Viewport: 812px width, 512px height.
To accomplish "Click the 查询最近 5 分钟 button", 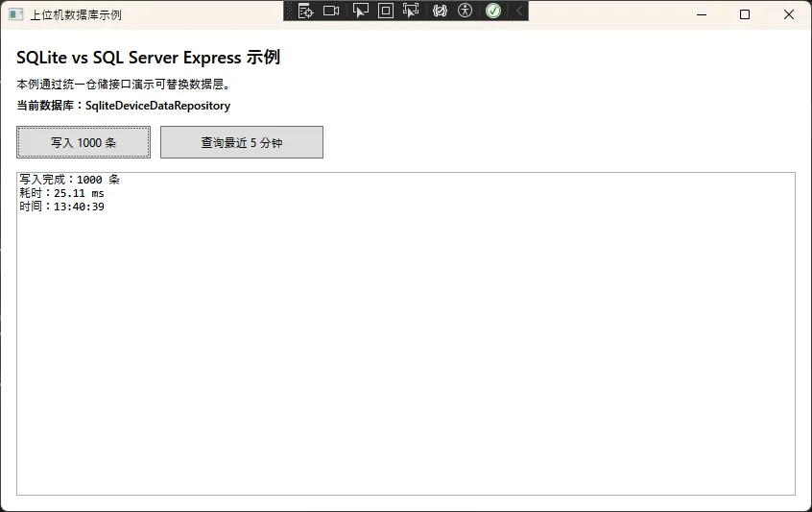I will tap(242, 142).
